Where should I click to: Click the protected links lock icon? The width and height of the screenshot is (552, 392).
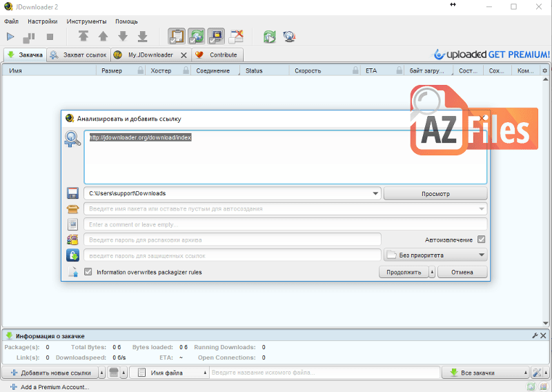(72, 255)
